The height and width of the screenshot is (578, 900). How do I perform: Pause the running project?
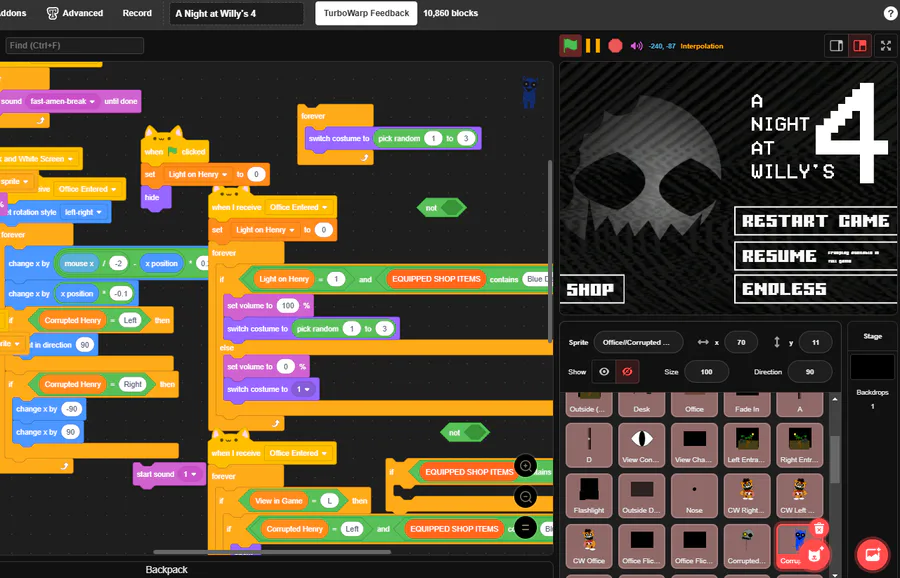click(593, 46)
